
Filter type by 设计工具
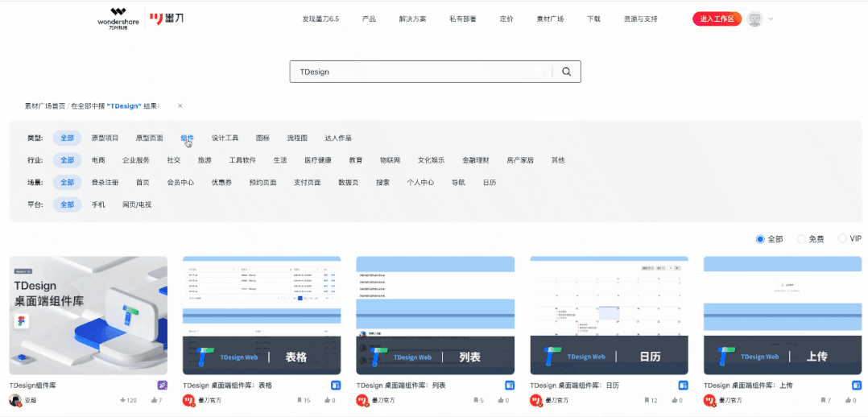click(x=225, y=138)
